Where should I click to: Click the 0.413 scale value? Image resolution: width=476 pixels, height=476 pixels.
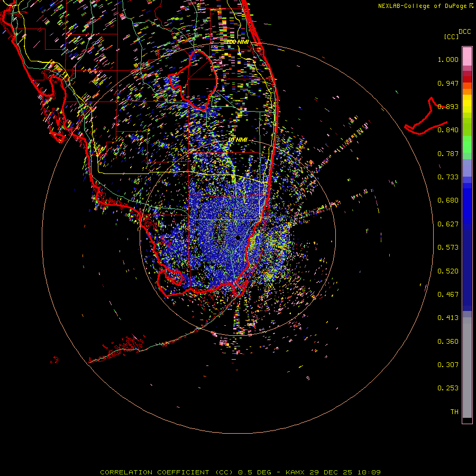448,318
